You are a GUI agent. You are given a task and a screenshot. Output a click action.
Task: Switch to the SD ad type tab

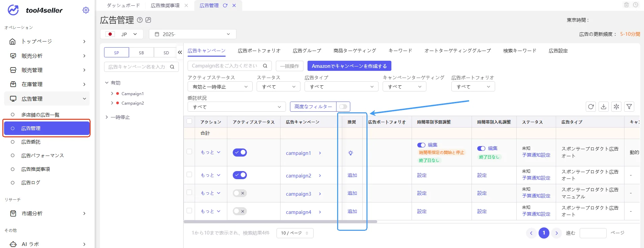click(x=166, y=53)
